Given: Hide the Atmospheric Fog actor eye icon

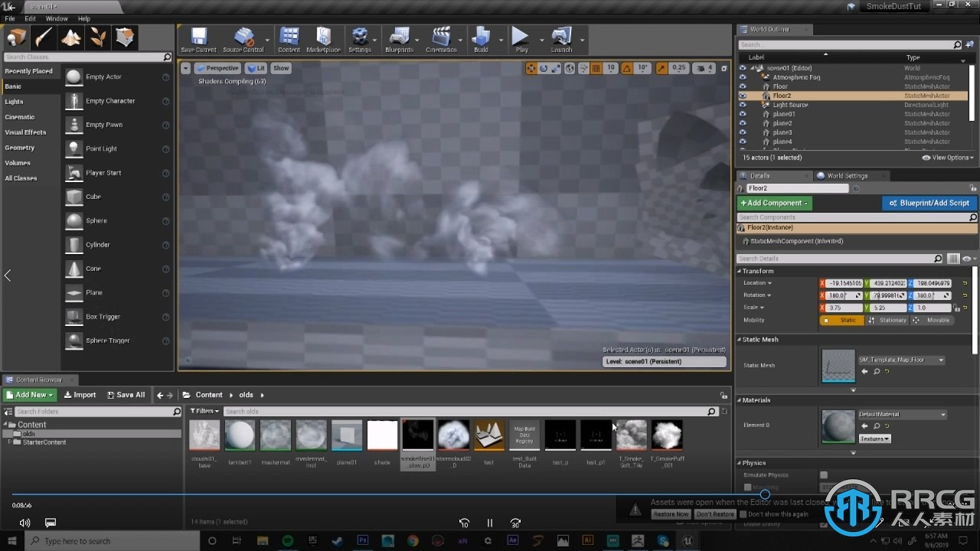Looking at the screenshot, I should (742, 77).
